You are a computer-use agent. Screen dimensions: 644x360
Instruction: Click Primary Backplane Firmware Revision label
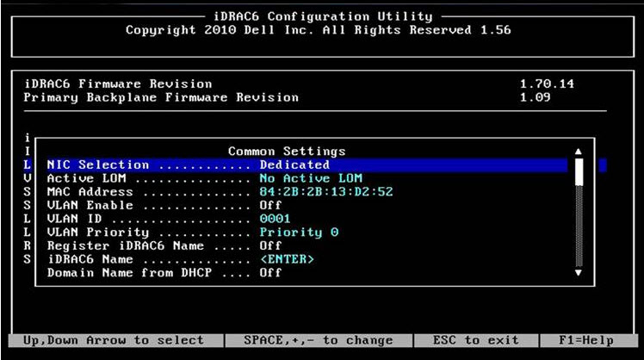tap(161, 98)
